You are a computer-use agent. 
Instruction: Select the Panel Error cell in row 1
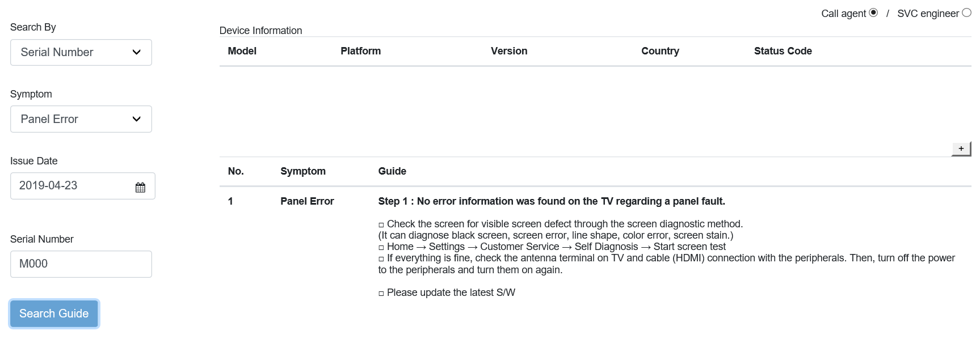(x=307, y=201)
